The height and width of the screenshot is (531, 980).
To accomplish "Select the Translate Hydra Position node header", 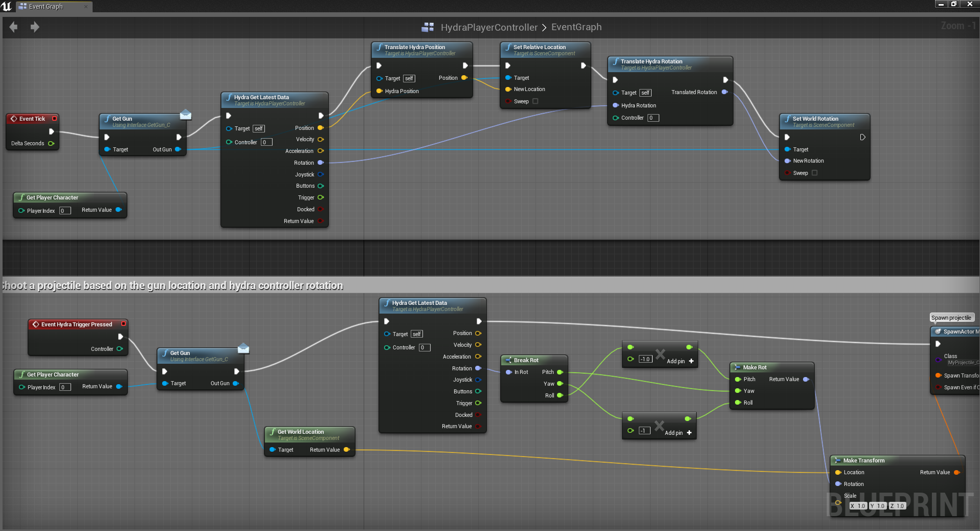I will pyautogui.click(x=422, y=50).
